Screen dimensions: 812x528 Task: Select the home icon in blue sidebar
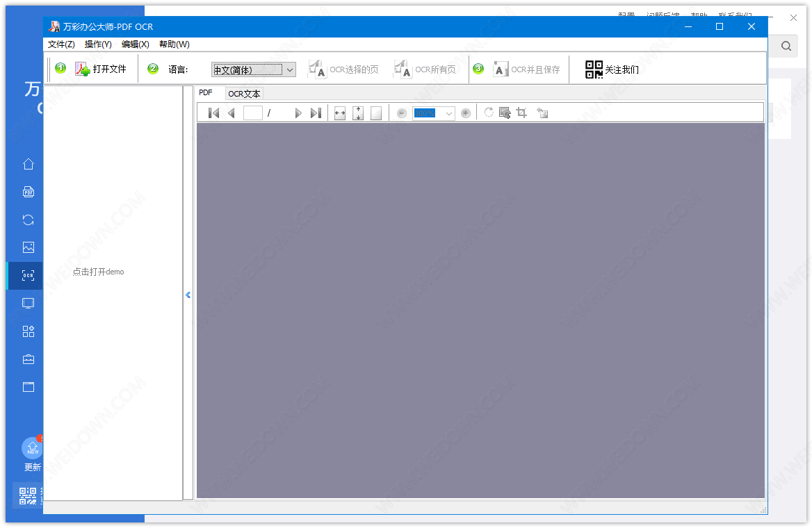tap(29, 164)
